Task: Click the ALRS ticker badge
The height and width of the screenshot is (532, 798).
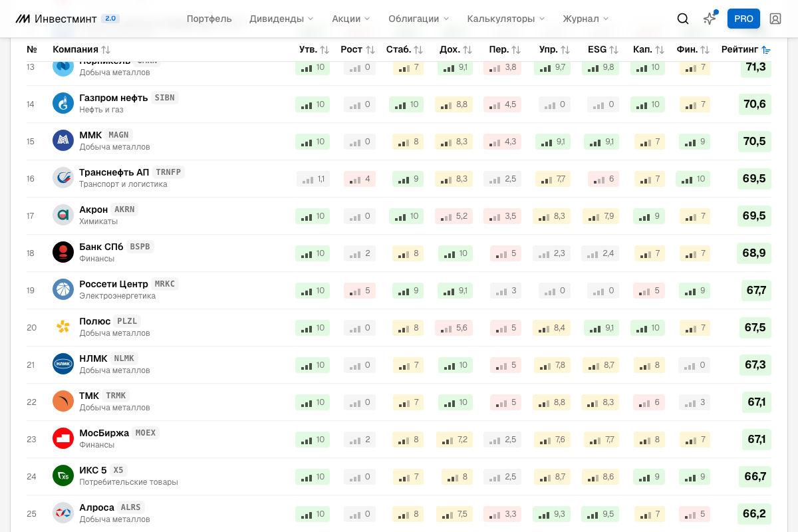Action: (x=131, y=507)
